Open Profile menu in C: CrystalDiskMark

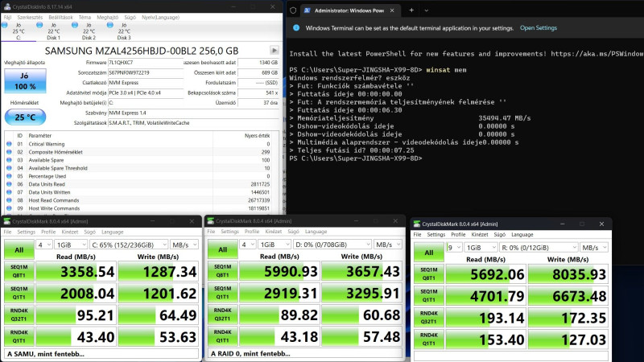pyautogui.click(x=48, y=232)
